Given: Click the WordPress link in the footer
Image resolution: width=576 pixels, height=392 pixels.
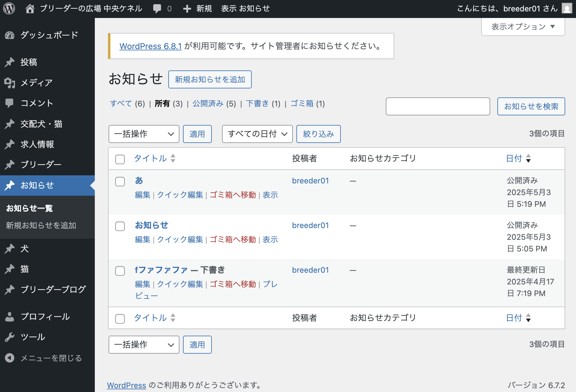Looking at the screenshot, I should (x=127, y=385).
